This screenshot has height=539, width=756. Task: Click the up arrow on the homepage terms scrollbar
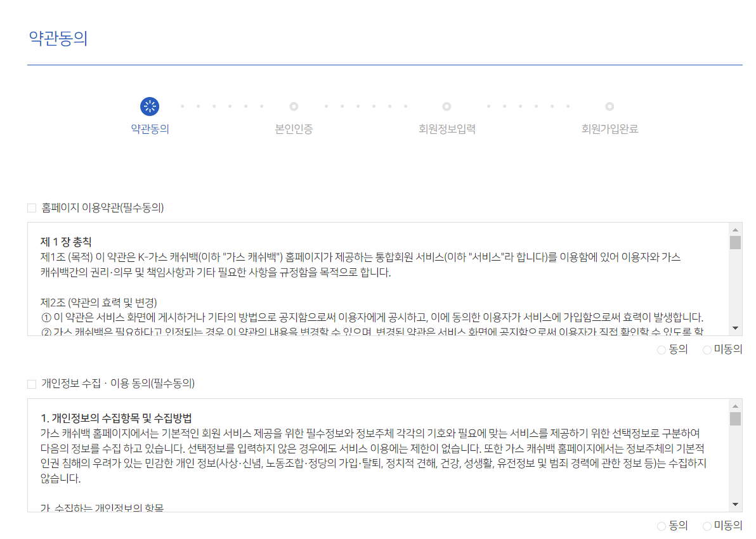[x=736, y=230]
